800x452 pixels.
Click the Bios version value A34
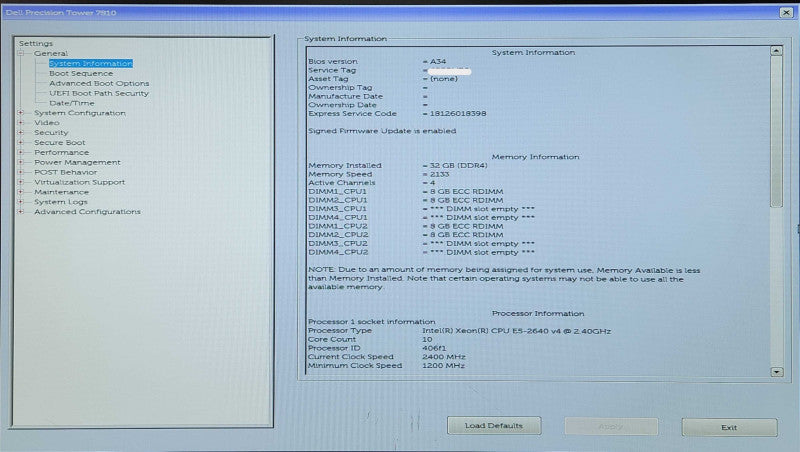coord(438,61)
